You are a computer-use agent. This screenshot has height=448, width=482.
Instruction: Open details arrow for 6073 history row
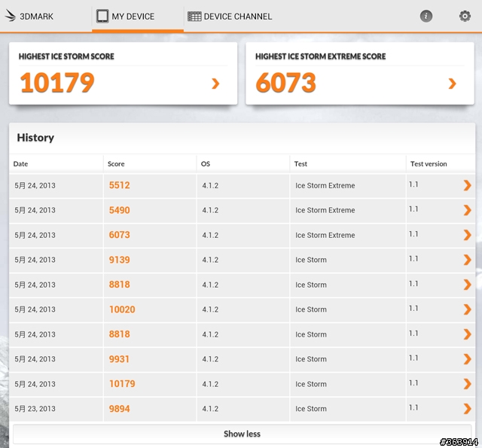467,235
